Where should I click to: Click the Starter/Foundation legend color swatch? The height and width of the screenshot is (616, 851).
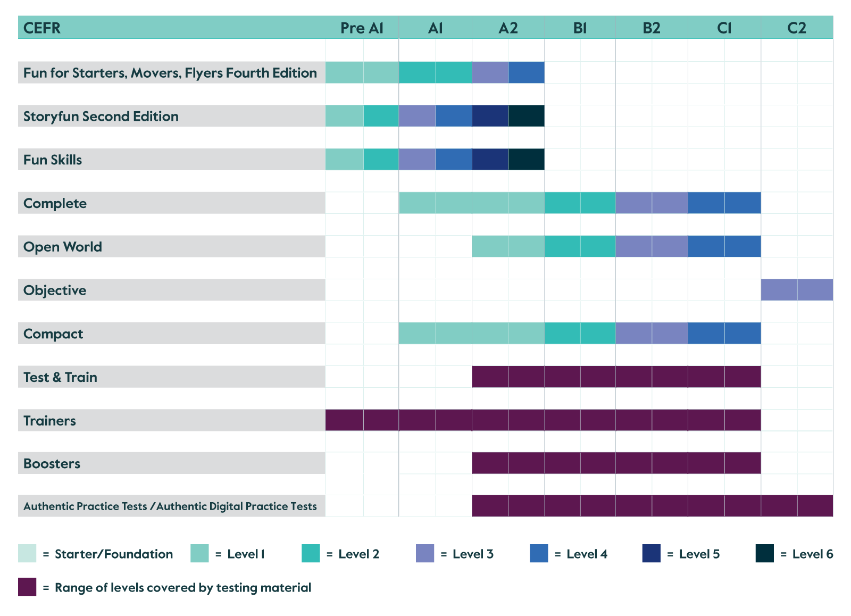tap(27, 553)
